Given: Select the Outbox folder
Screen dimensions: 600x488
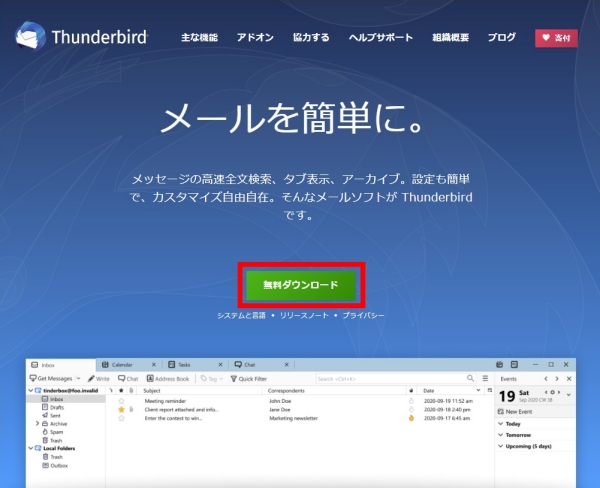Looking at the screenshot, I should [x=55, y=465].
